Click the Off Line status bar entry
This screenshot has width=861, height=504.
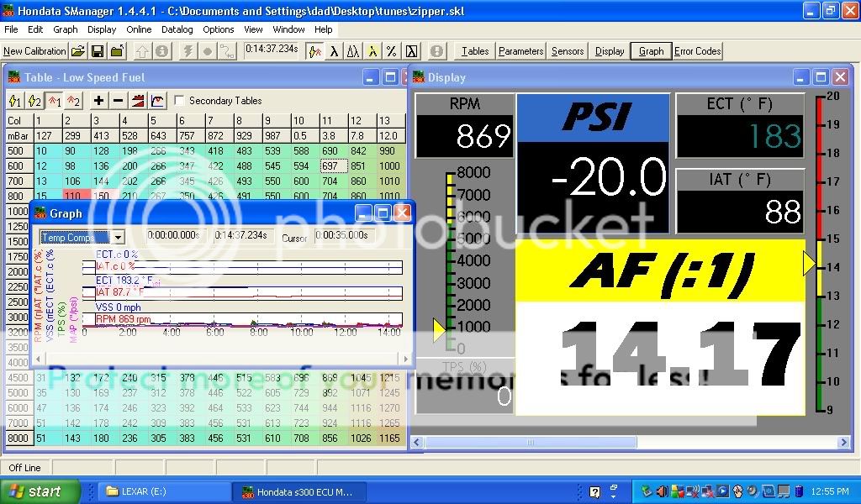point(24,468)
